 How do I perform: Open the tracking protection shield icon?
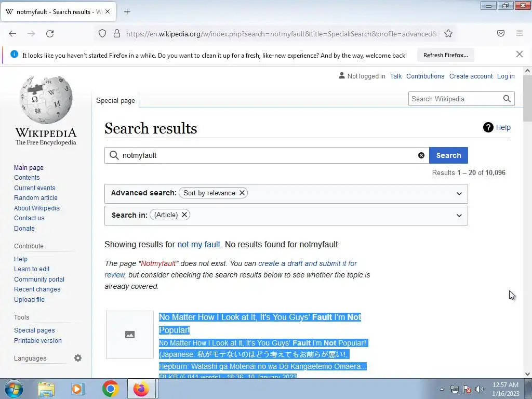(102, 34)
